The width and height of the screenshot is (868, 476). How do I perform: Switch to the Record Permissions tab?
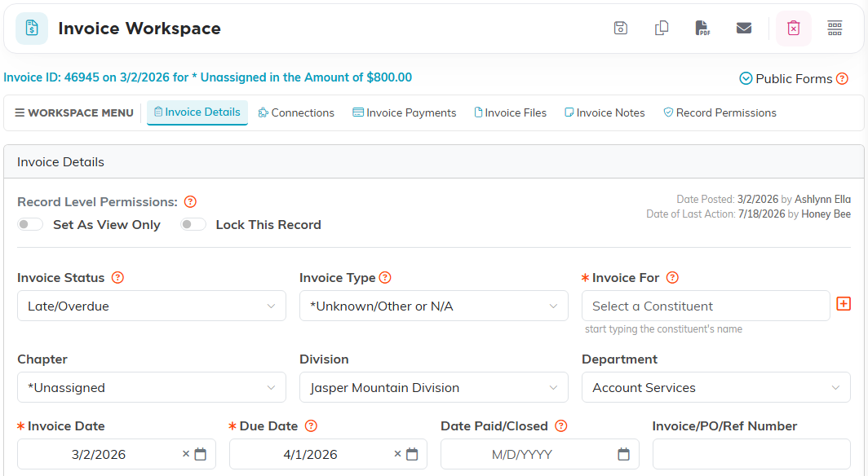pyautogui.click(x=720, y=112)
